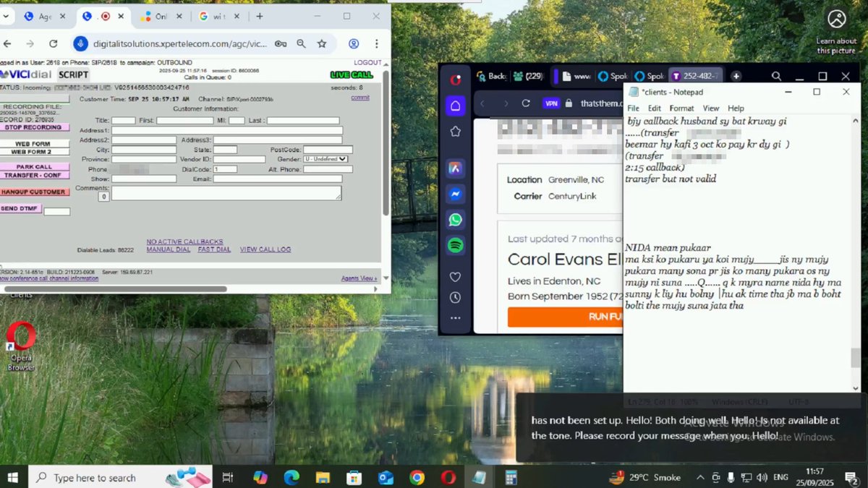Click the commit link
The height and width of the screenshot is (488, 868).
point(360,98)
